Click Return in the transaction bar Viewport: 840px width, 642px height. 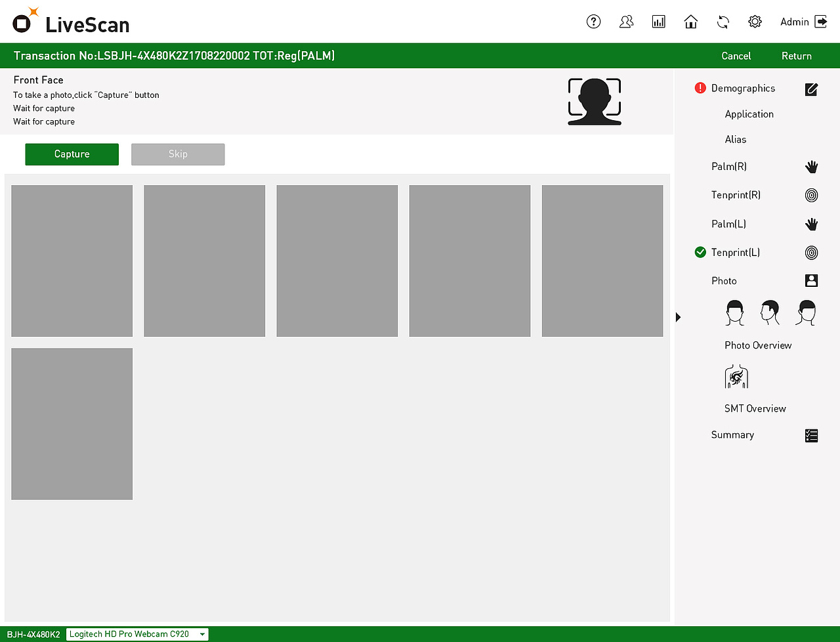(x=796, y=56)
